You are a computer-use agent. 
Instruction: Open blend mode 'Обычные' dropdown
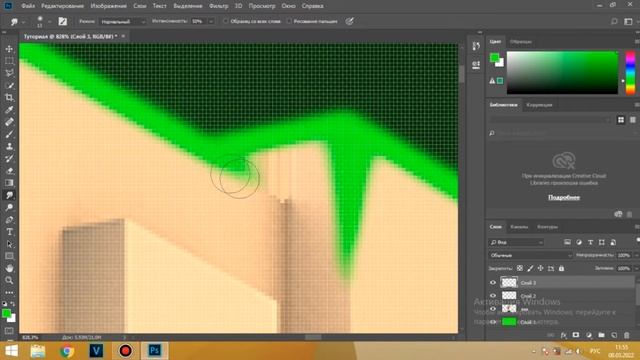click(x=530, y=256)
